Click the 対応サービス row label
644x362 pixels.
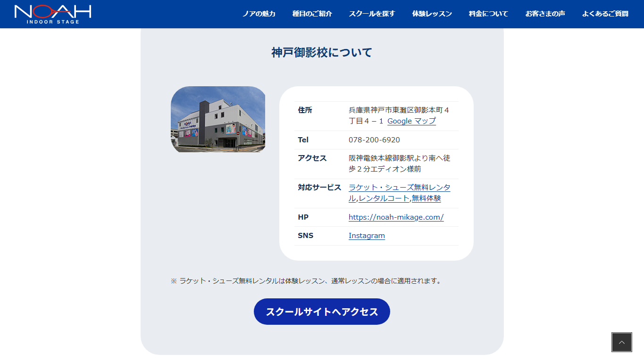coord(319,188)
